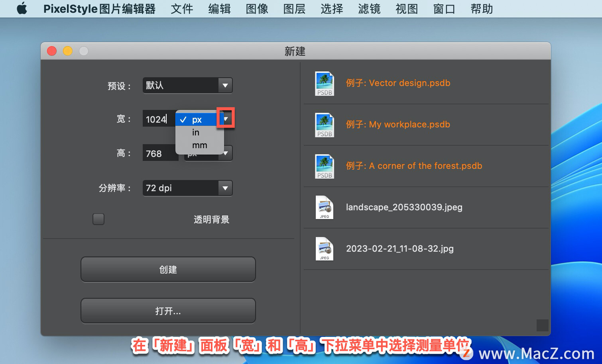Click JPEG icon of landscape_205330039.jpeg
Screen dimensions: 602x364
click(x=325, y=207)
